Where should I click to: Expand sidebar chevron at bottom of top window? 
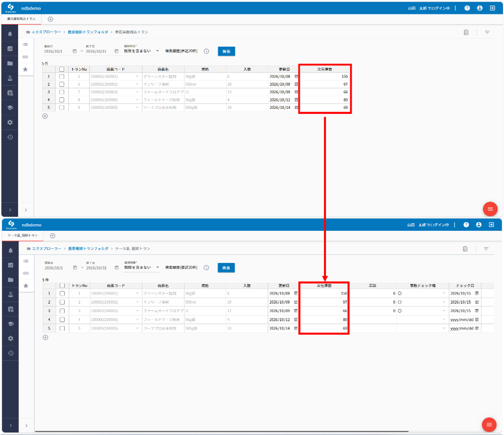[10, 210]
